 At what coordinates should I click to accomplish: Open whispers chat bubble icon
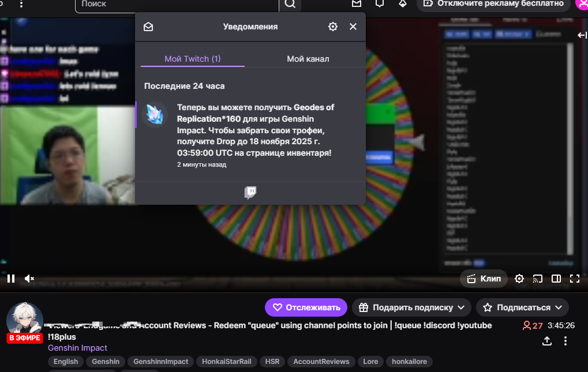(380, 3)
